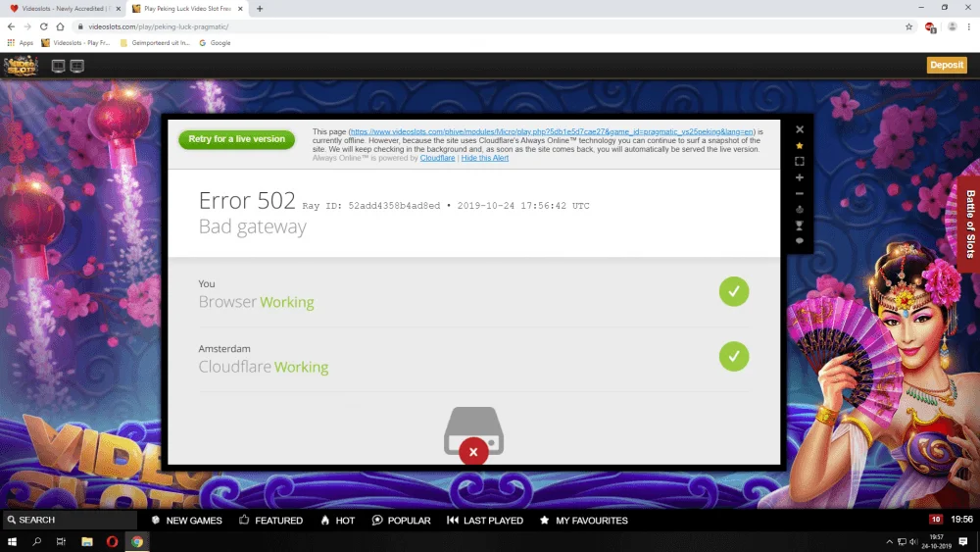The width and height of the screenshot is (980, 552).
Task: Open the Cloudflare link in alert
Action: [x=437, y=158]
